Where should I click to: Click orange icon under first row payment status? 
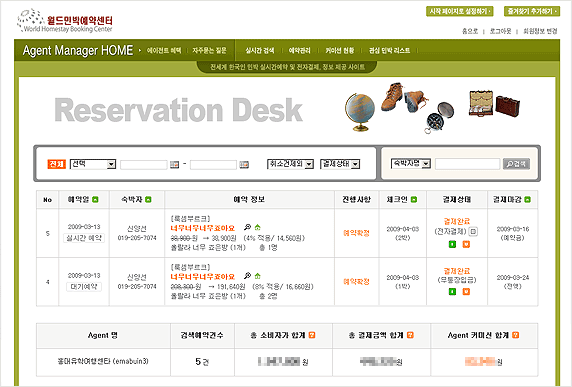[x=466, y=244]
